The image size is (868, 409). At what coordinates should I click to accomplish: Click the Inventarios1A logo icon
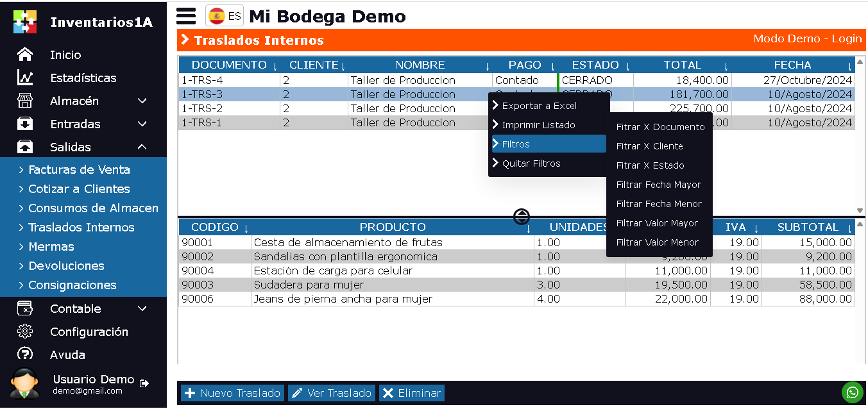[25, 22]
